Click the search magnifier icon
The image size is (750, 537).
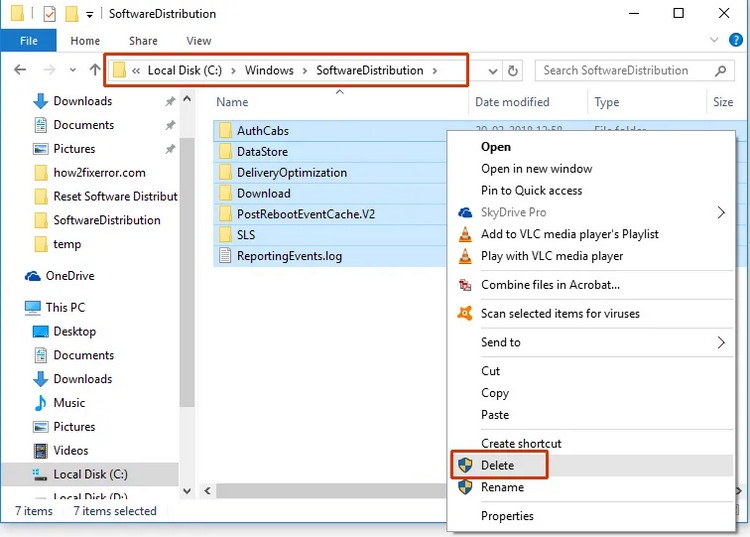tap(720, 71)
